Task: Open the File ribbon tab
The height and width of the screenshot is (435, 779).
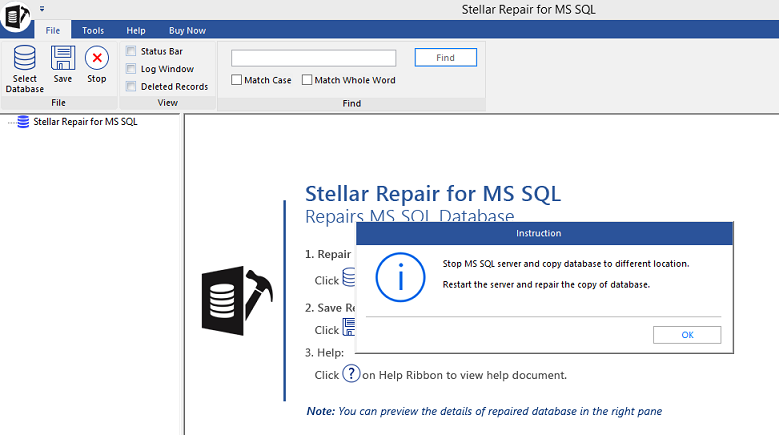Action: click(53, 30)
